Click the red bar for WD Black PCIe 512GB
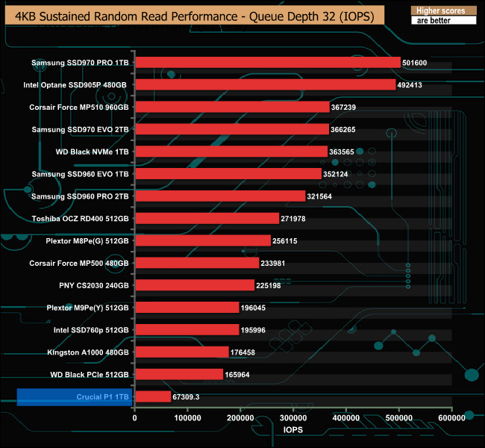The height and width of the screenshot is (448, 485). click(179, 375)
